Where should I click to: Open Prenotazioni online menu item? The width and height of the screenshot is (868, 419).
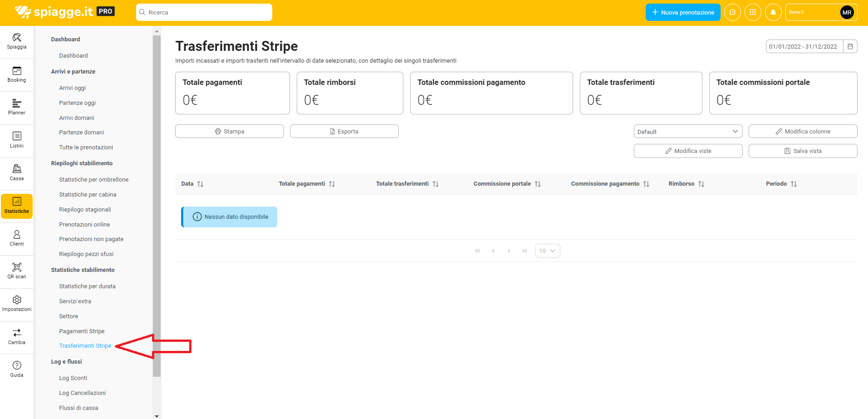tap(84, 224)
